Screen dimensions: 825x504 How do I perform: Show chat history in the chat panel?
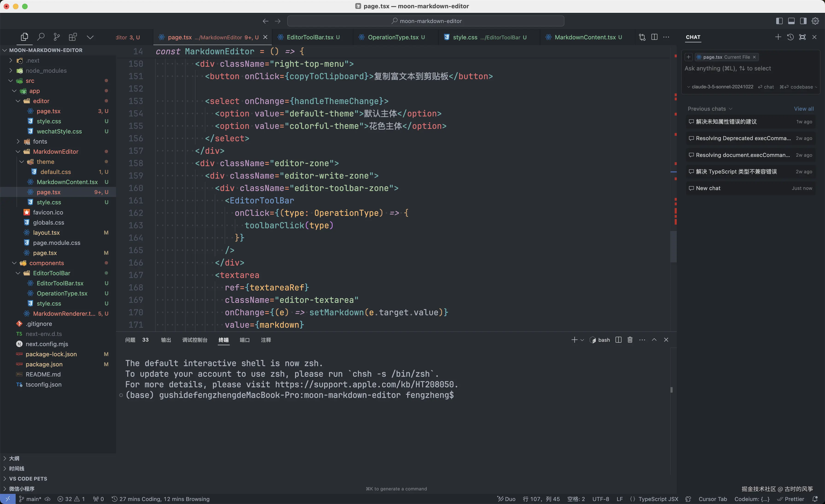point(790,37)
